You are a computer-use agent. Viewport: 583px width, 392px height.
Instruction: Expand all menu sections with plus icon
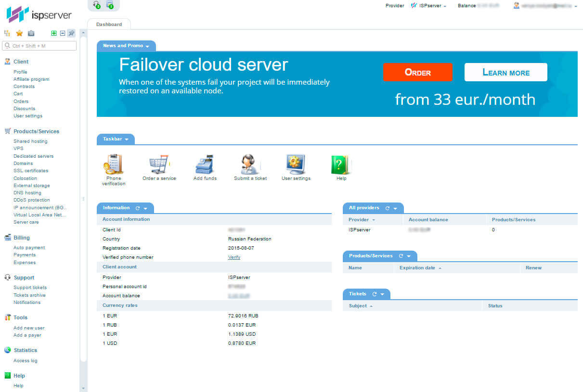tap(54, 33)
